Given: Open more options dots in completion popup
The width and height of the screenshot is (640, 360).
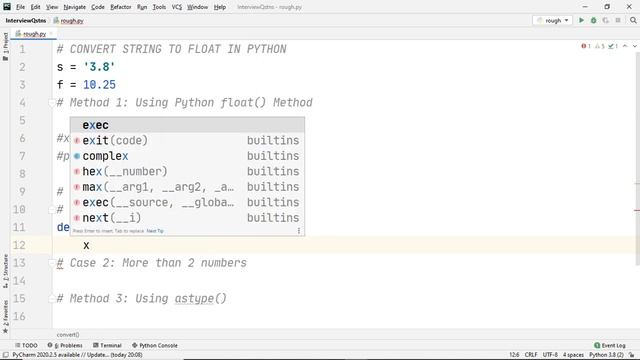Looking at the screenshot, I should point(299,231).
